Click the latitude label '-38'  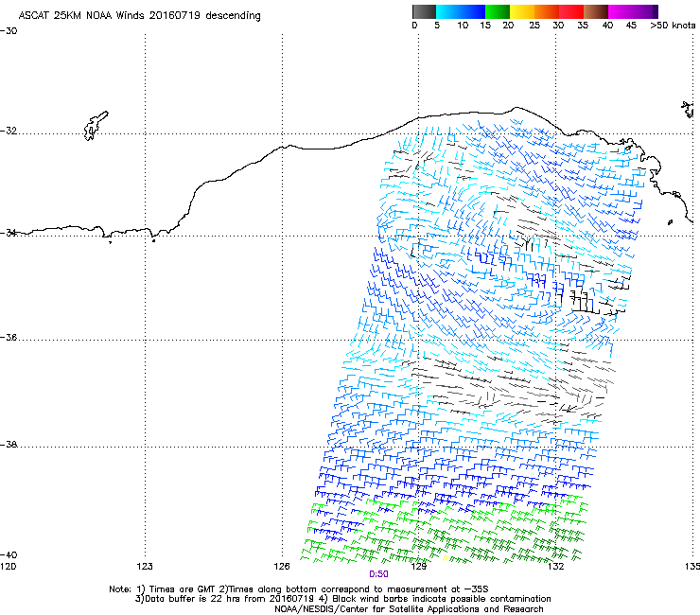point(9,445)
